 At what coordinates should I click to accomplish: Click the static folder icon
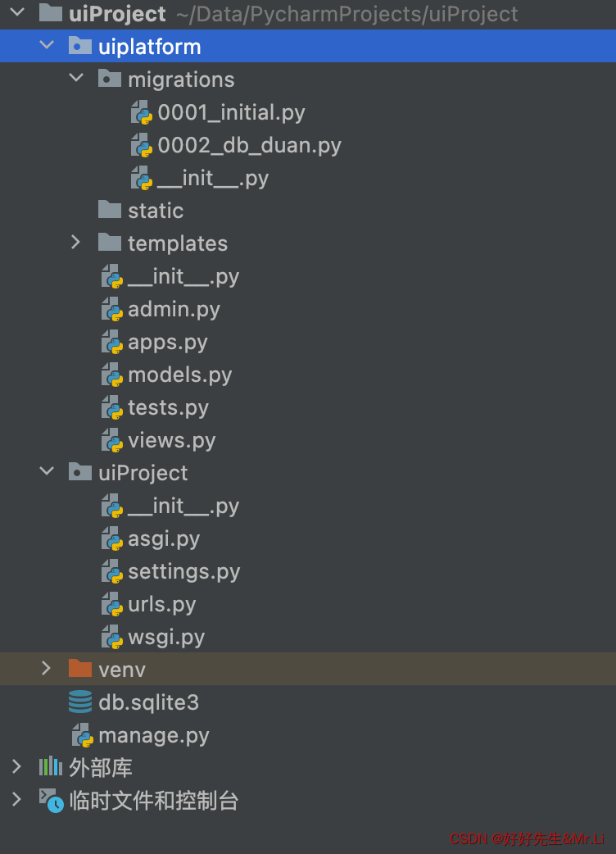point(110,210)
